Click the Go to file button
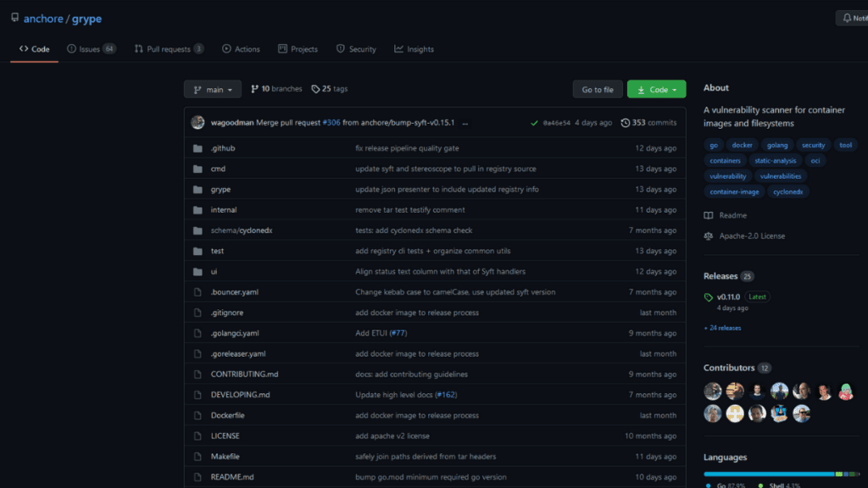Screen dimensions: 868x488 coord(598,89)
